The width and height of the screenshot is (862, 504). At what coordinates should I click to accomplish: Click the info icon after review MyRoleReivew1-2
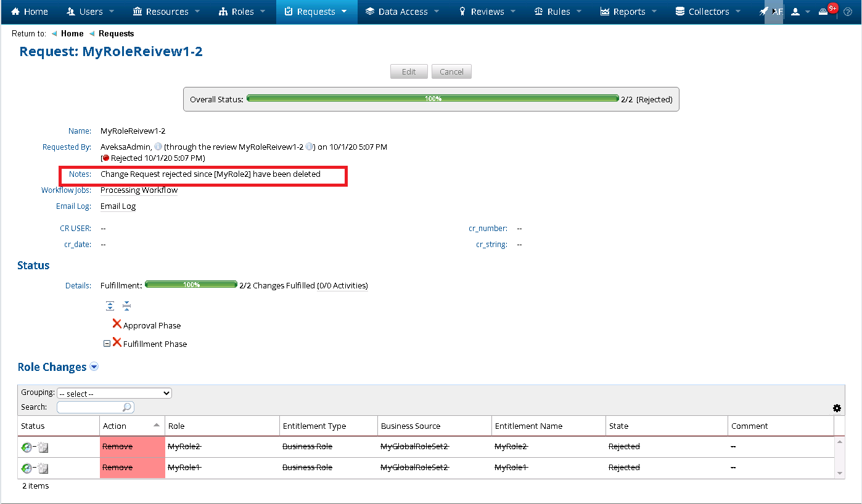tap(310, 147)
